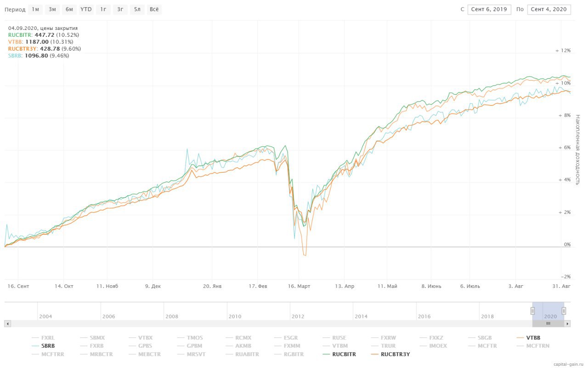Click navigator scrollbar right arrow
The height and width of the screenshot is (368, 588).
tap(567, 324)
